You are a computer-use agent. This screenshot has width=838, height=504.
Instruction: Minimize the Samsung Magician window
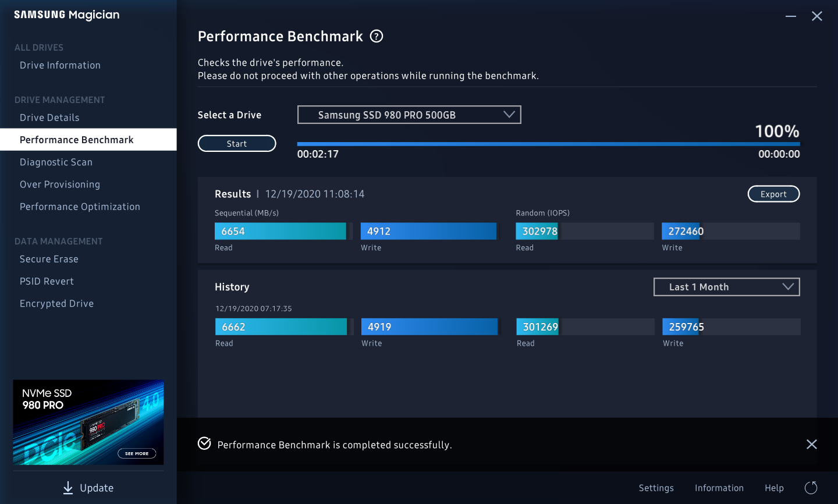coord(791,16)
